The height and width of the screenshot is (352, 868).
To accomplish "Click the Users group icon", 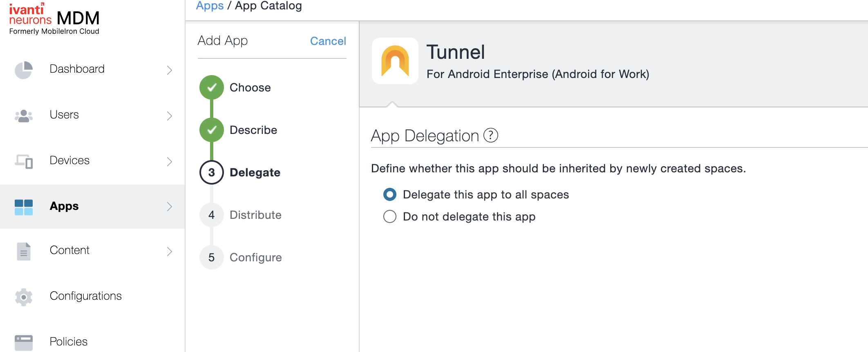I will (24, 116).
